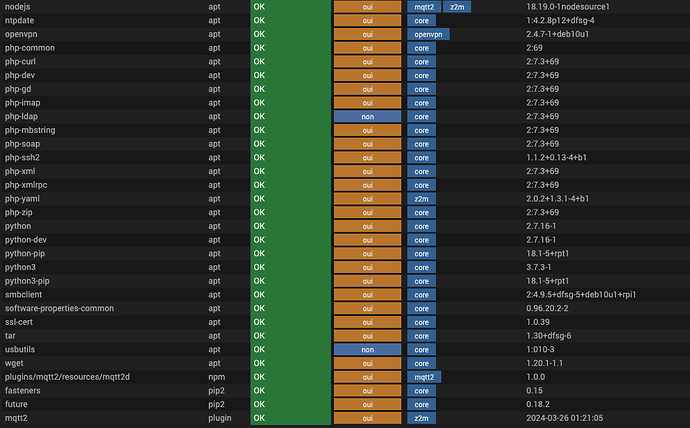
Task: Select the 'python-dev' package name
Action: pos(26,240)
